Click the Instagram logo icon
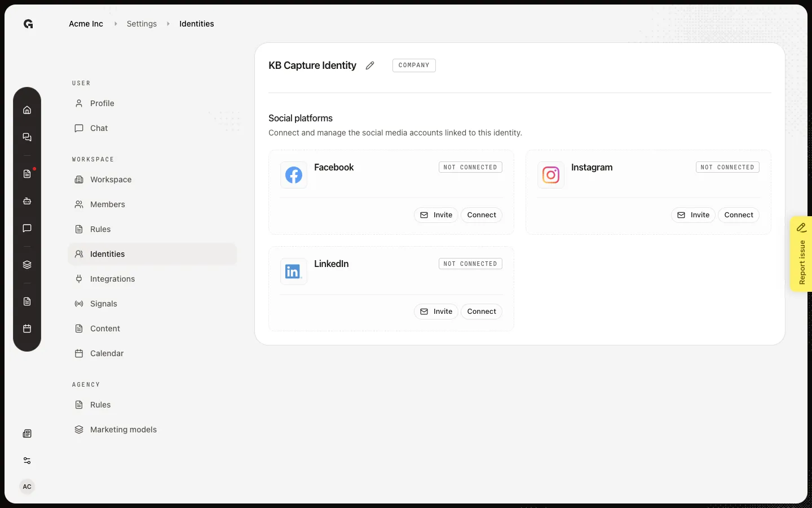 tap(551, 175)
